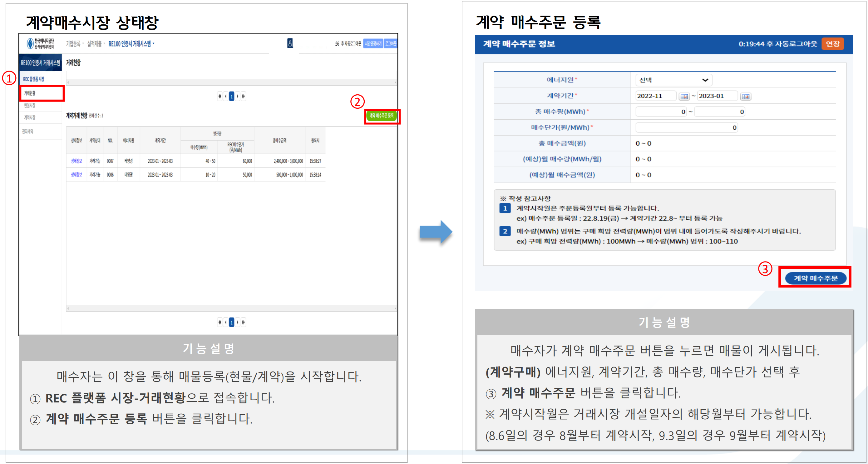
Task: Open 현물시장 in the sidebar
Action: (x=30, y=106)
